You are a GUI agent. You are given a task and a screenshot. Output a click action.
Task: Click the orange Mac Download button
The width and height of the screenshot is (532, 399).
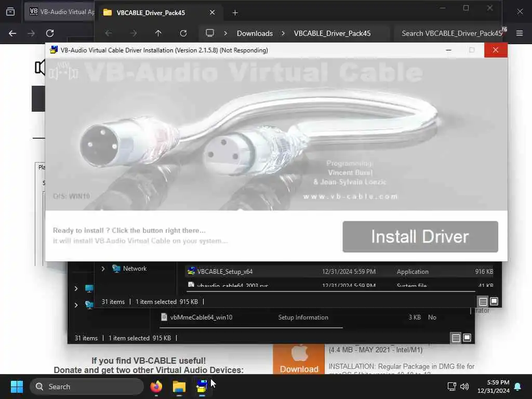[299, 360]
